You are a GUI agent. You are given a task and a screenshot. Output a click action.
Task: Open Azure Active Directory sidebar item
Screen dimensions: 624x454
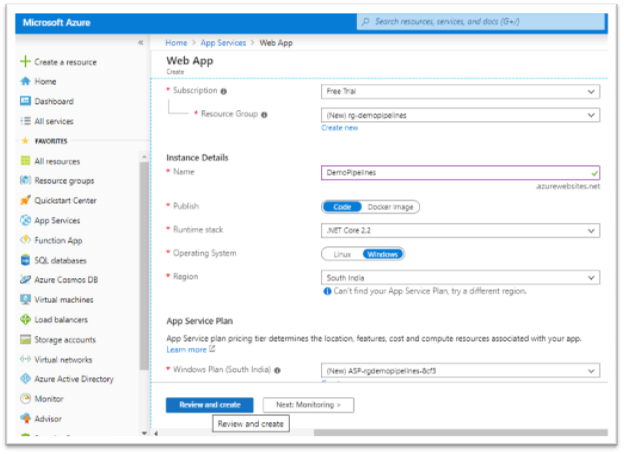point(74,379)
